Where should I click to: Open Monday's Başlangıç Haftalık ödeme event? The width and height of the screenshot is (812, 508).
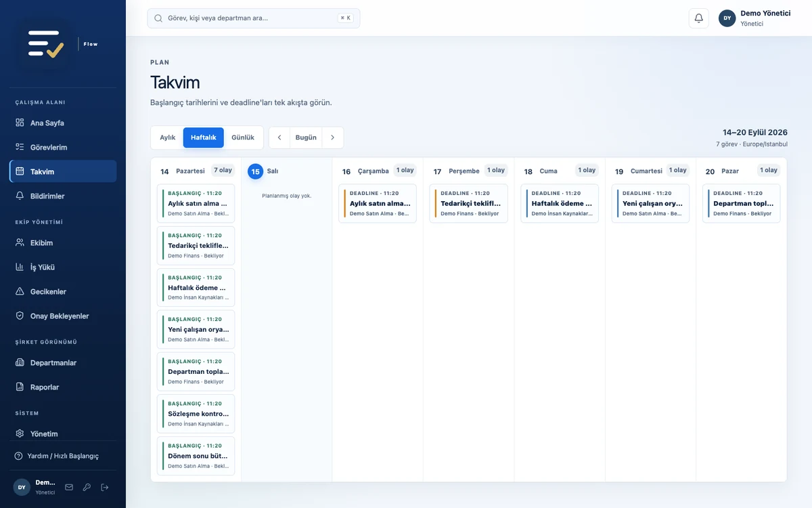pyautogui.click(x=196, y=287)
